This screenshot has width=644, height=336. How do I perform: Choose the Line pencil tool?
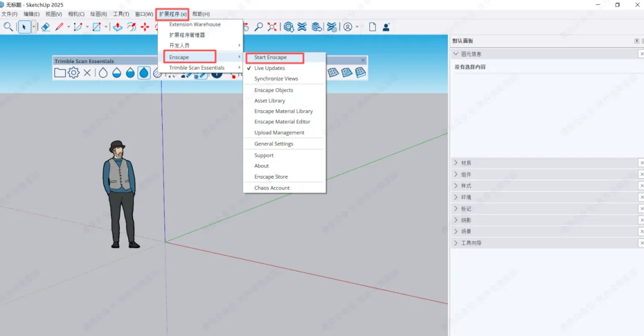pos(59,27)
